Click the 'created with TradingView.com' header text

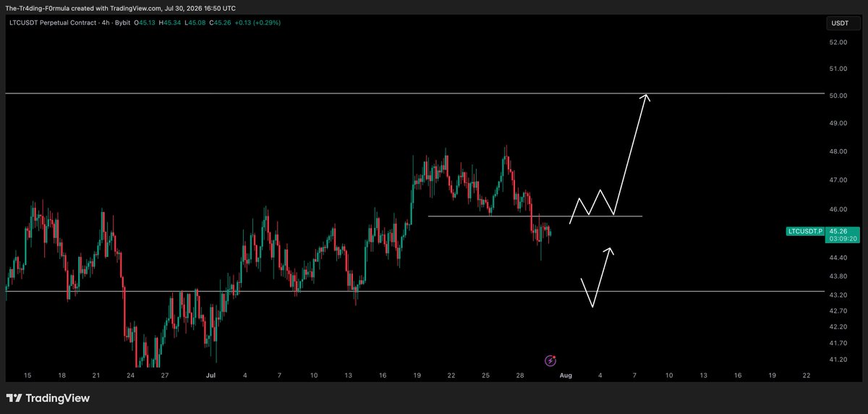[x=119, y=7]
